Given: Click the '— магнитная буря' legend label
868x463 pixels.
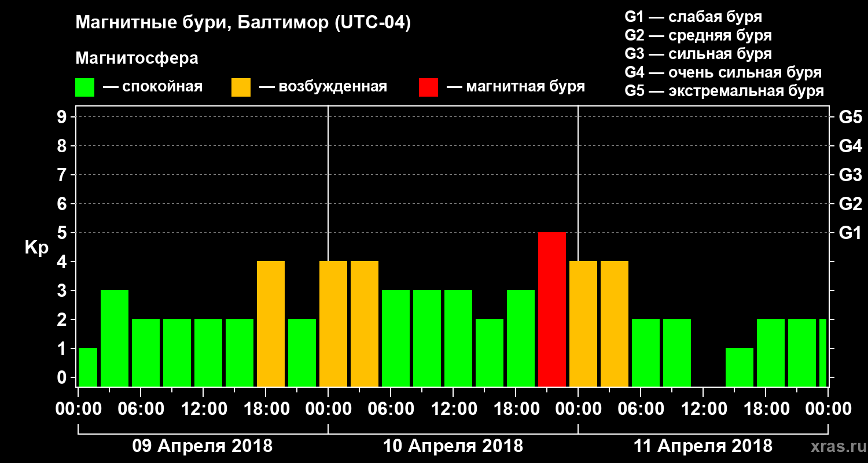Looking at the screenshot, I should [516, 87].
